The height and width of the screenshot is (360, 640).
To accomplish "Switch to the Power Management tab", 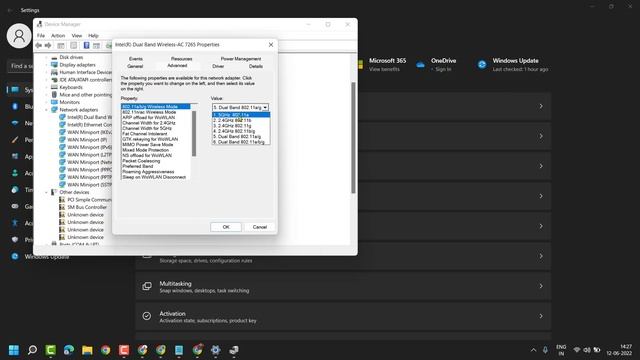I will click(x=241, y=59).
